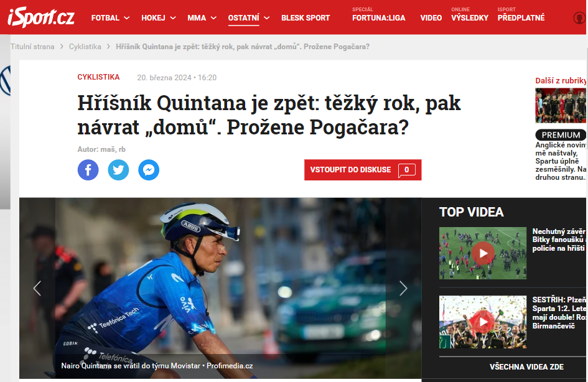
Task: Share article on Twitter
Action: (118, 170)
